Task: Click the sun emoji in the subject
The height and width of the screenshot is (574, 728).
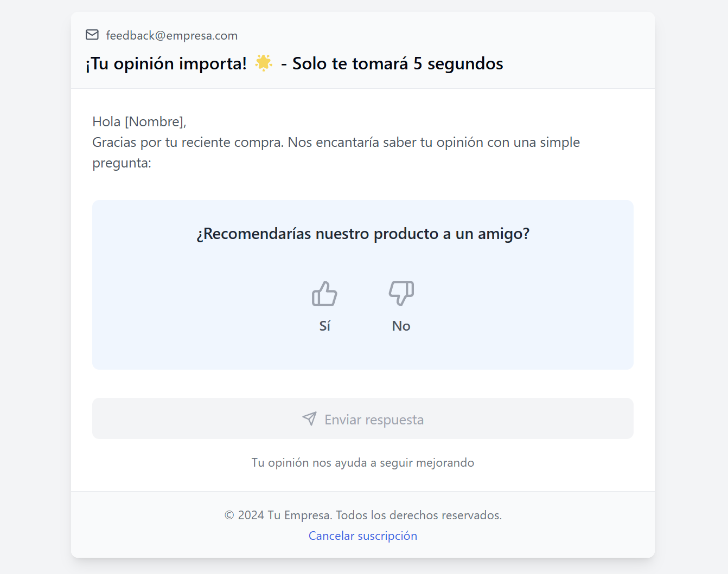Action: [x=264, y=63]
